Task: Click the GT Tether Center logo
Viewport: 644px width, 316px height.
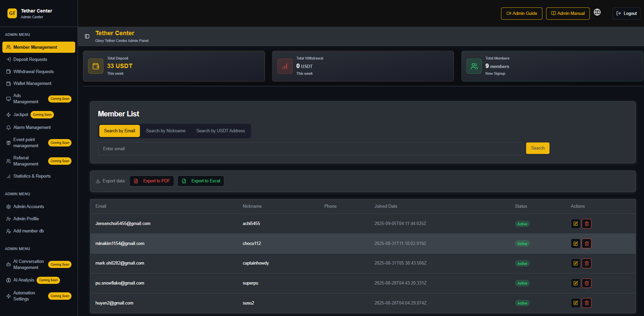Action: (x=12, y=14)
